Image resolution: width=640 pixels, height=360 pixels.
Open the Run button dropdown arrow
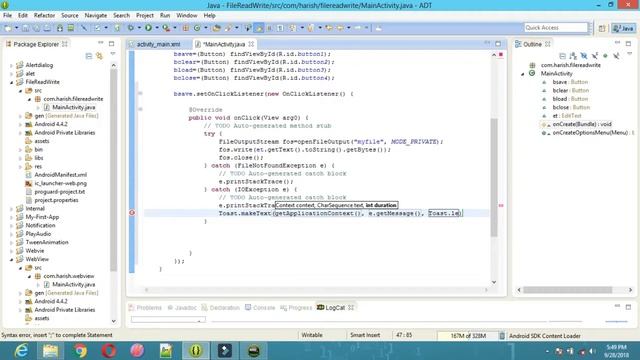[156, 28]
